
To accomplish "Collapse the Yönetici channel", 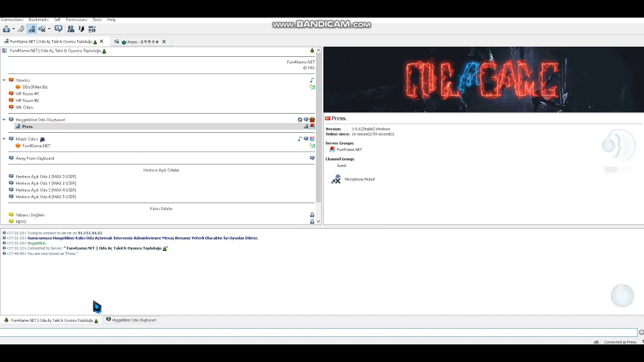I will click(4, 80).
